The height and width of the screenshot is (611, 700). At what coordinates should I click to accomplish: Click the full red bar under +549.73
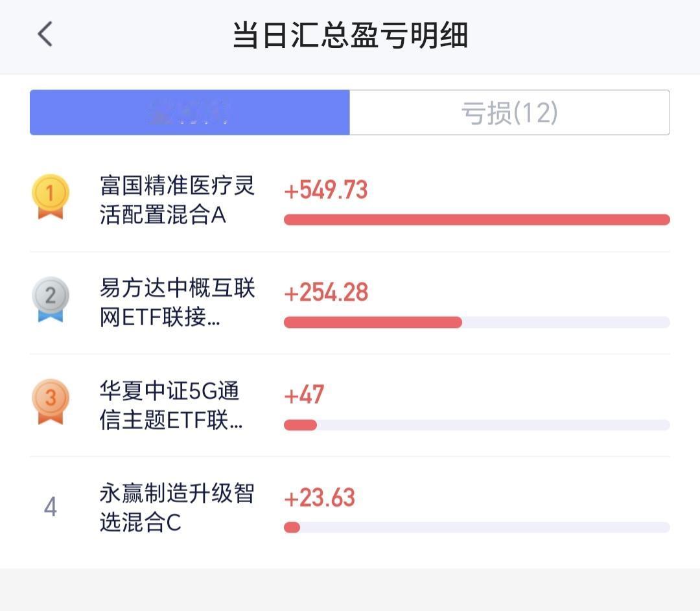click(477, 220)
